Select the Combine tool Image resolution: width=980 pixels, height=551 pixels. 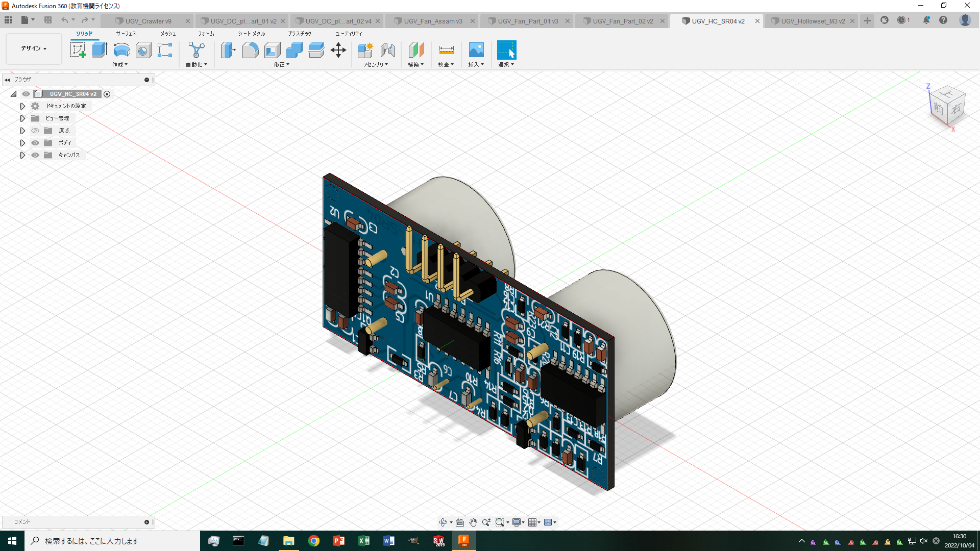[x=295, y=50]
